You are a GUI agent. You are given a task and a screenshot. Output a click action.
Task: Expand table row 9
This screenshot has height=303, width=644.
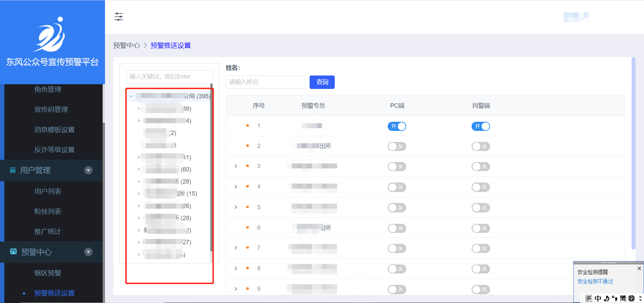(236, 289)
